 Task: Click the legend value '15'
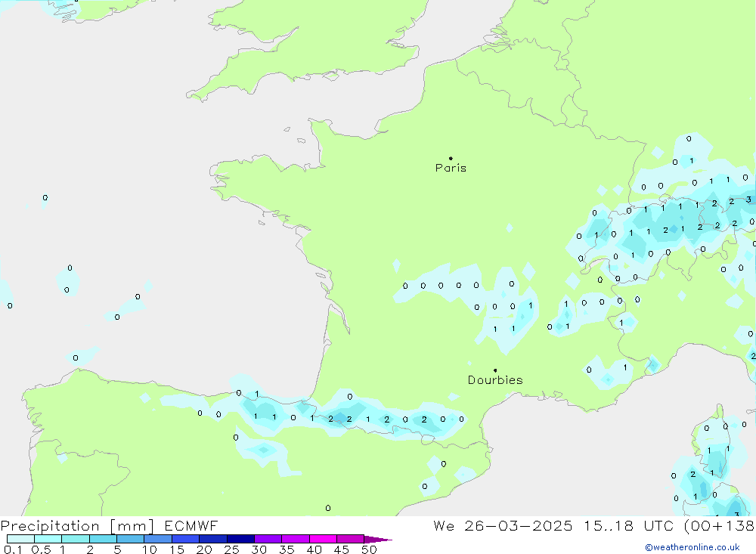pyautogui.click(x=177, y=549)
